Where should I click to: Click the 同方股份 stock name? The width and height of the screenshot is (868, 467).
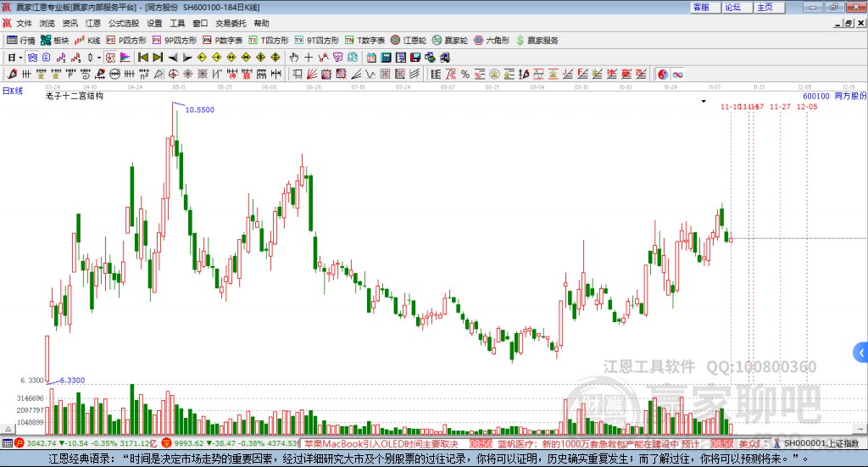[x=850, y=97]
